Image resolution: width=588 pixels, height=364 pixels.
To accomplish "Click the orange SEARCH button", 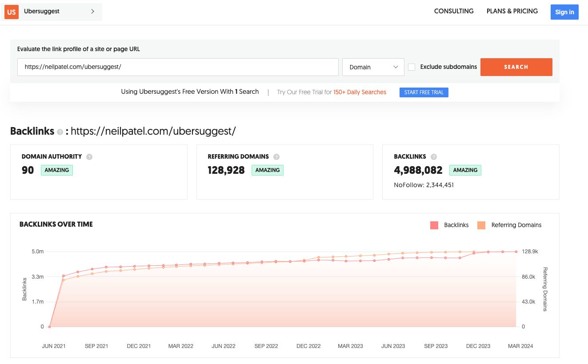I will (516, 67).
